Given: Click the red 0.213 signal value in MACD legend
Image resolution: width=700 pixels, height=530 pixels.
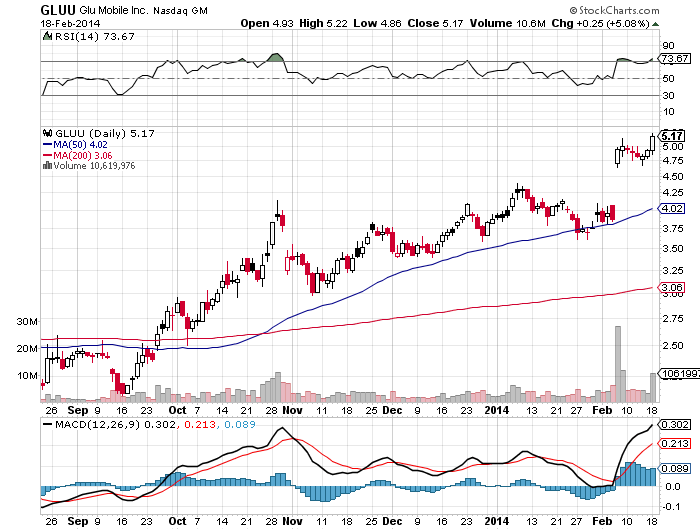Looking at the screenshot, I should pos(200,424).
